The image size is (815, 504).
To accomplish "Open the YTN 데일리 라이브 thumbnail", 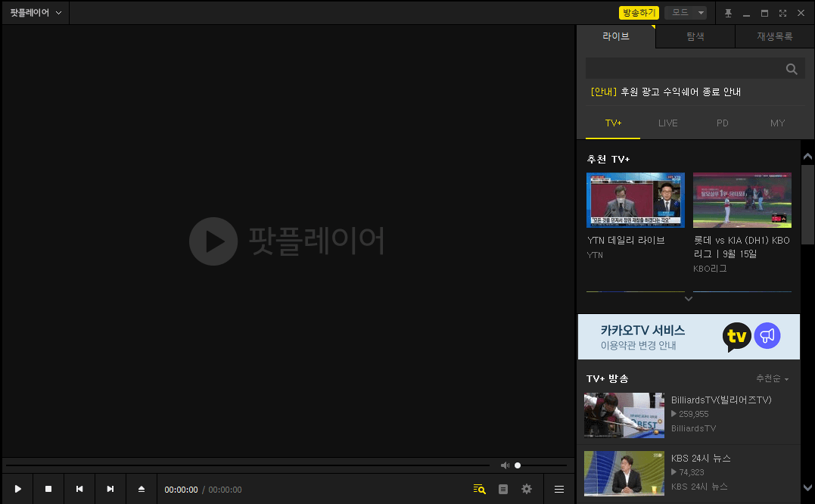I will (x=635, y=200).
